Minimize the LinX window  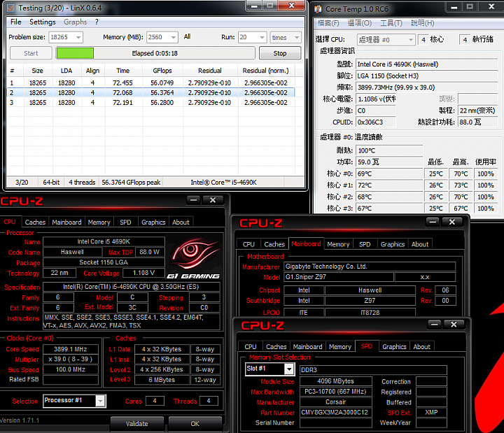[254, 6]
